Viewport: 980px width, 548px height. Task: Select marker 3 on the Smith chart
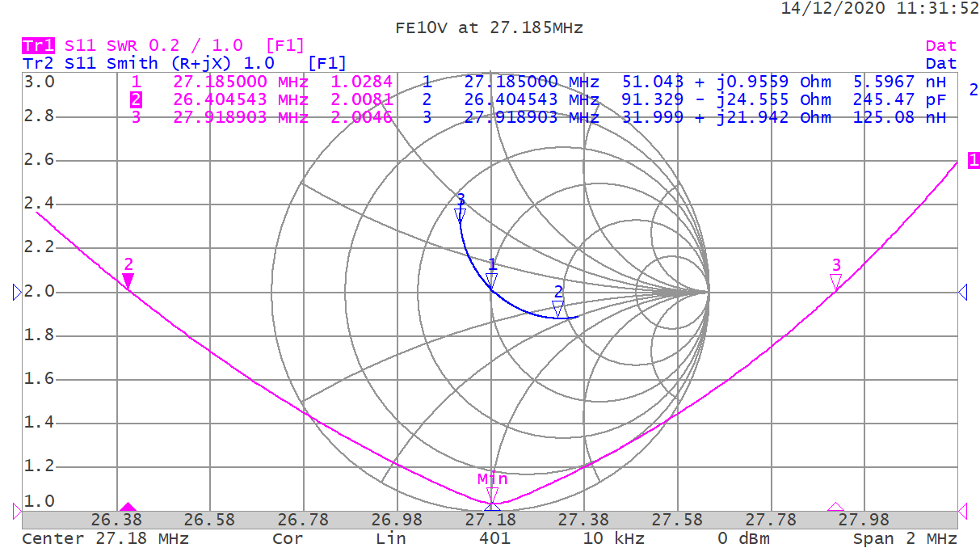click(x=461, y=214)
